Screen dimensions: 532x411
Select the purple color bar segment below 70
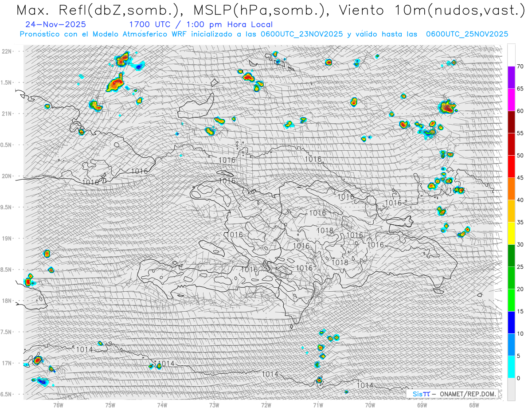coord(511,78)
